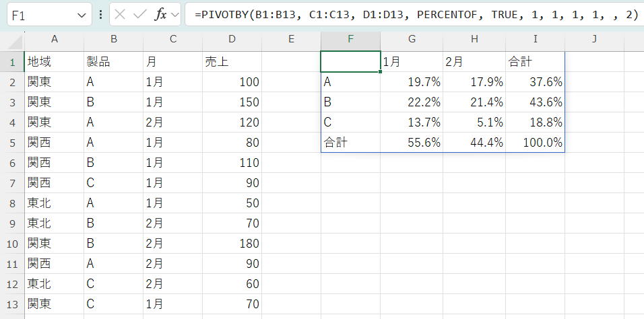Click pivot header cell I1 labeled 合計

535,62
